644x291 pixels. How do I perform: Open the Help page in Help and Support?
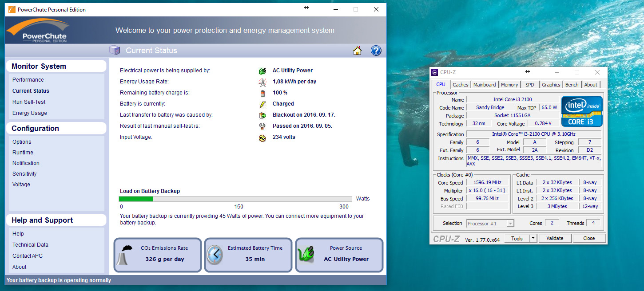tap(18, 234)
